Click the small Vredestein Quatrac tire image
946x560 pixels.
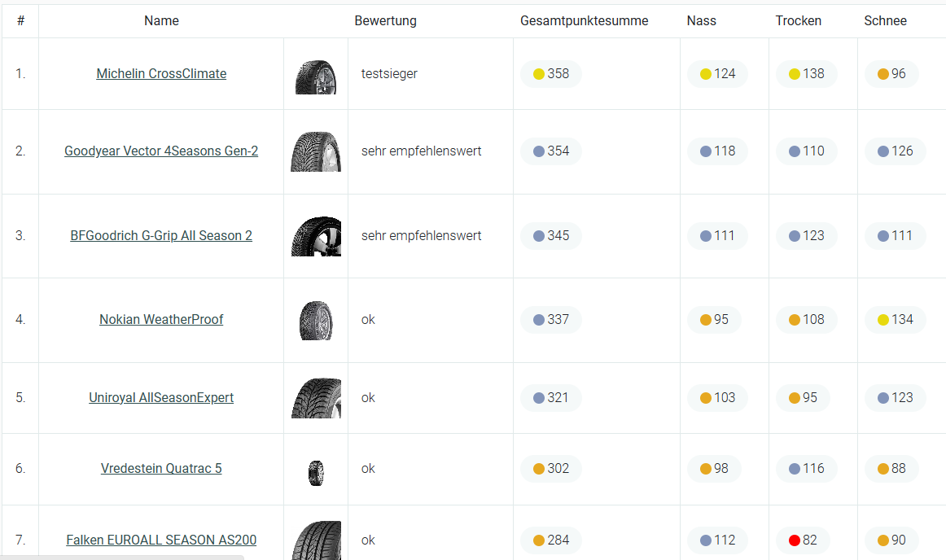316,473
